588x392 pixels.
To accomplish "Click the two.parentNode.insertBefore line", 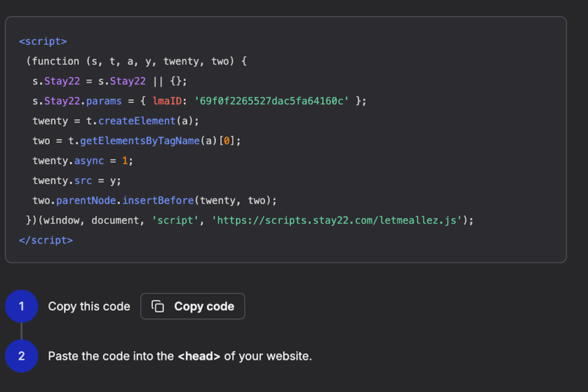I will coord(154,200).
